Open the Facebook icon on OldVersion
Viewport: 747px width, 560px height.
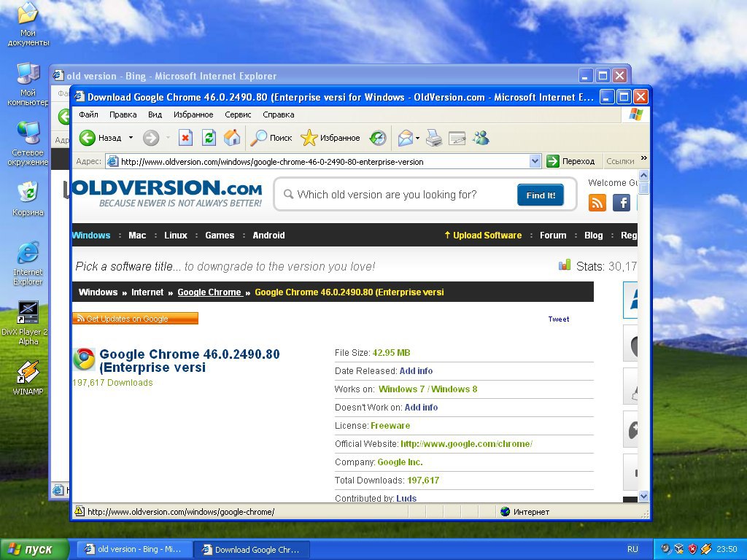[622, 203]
